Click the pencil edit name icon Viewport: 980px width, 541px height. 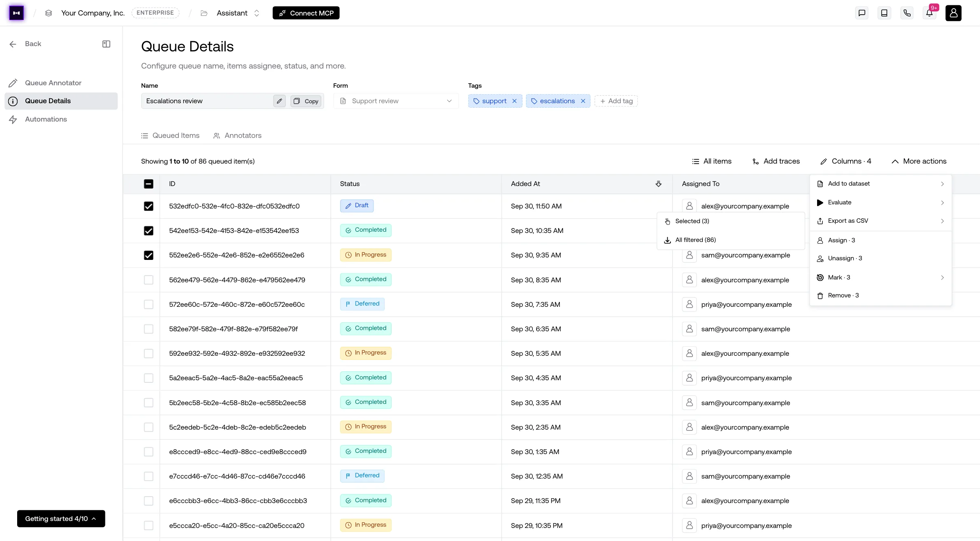click(279, 101)
